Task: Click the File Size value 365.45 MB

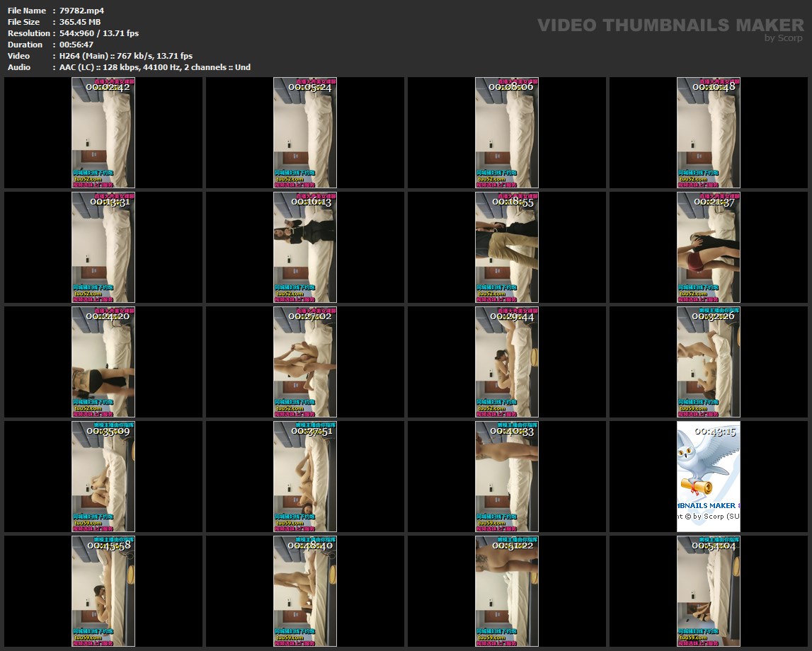Action: point(80,22)
